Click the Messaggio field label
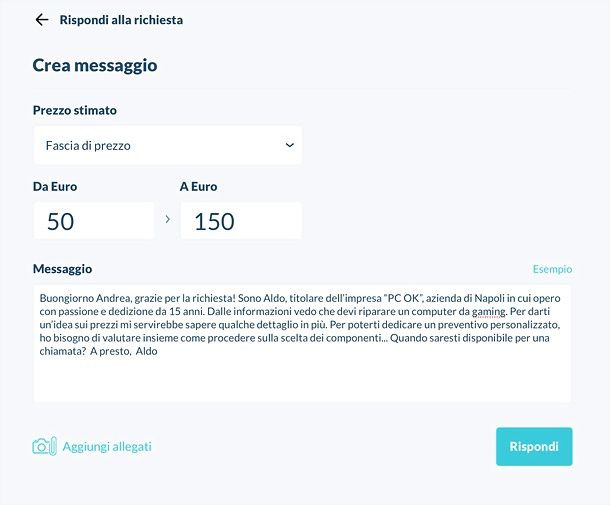The height and width of the screenshot is (505, 610). 62,269
